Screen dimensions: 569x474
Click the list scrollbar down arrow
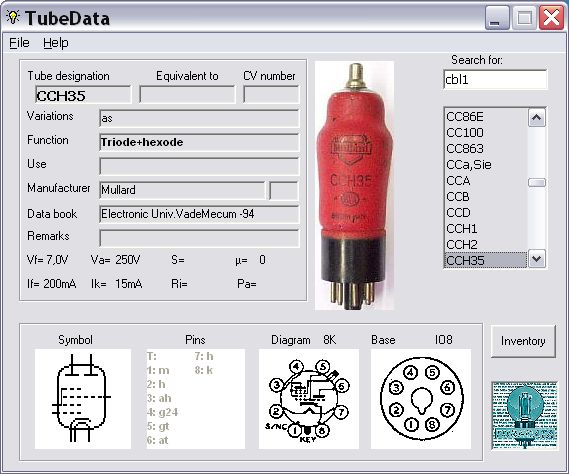[537, 259]
